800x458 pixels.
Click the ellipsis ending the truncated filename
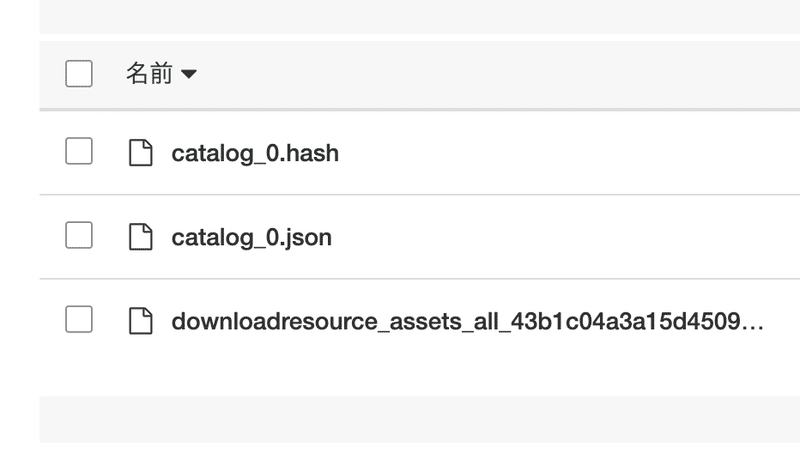point(755,324)
